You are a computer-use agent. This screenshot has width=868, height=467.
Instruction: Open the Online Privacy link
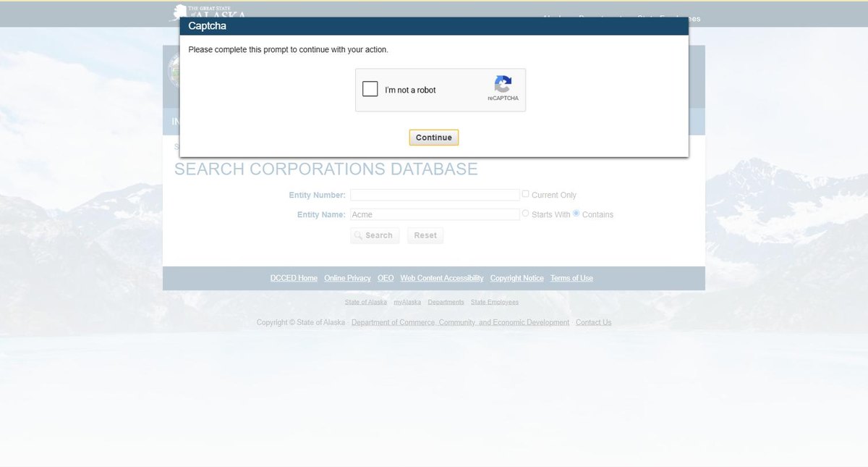(x=347, y=278)
